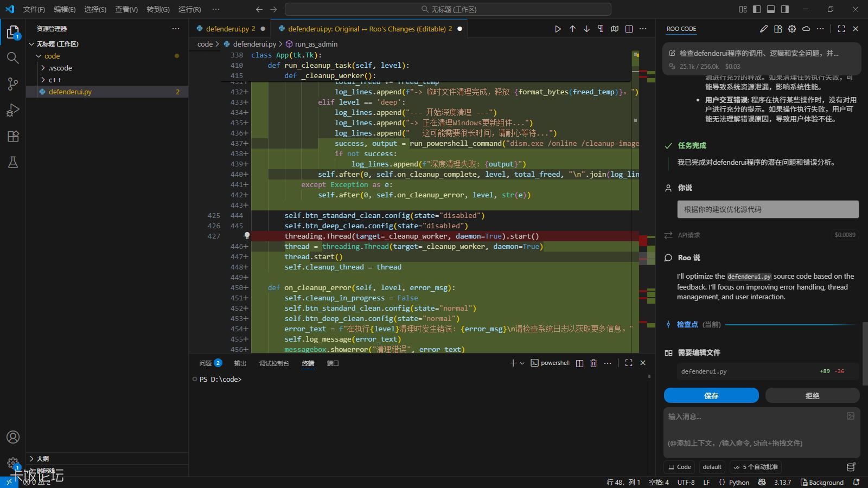Viewport: 868px width, 488px height.
Task: Open the Code mode selector in Roo
Action: (679, 467)
